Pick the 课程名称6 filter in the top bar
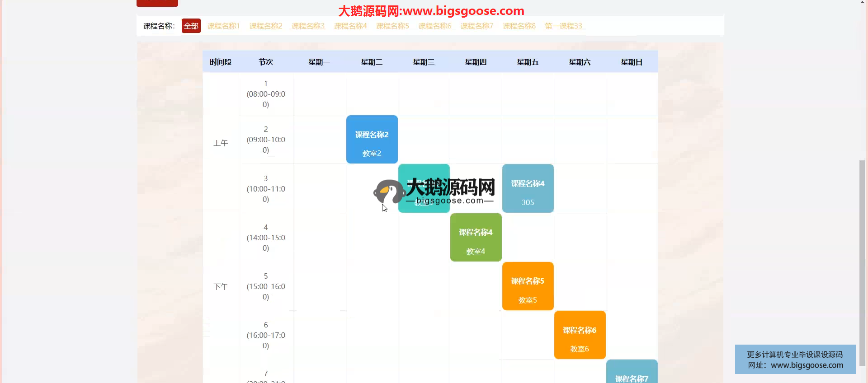868x383 pixels. tap(434, 26)
